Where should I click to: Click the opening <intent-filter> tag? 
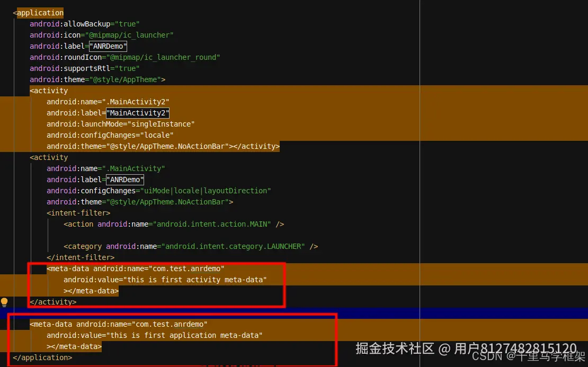[78, 213]
